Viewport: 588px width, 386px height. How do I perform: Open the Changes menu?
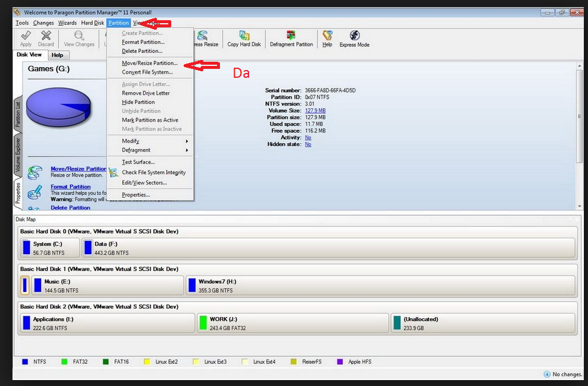click(43, 23)
